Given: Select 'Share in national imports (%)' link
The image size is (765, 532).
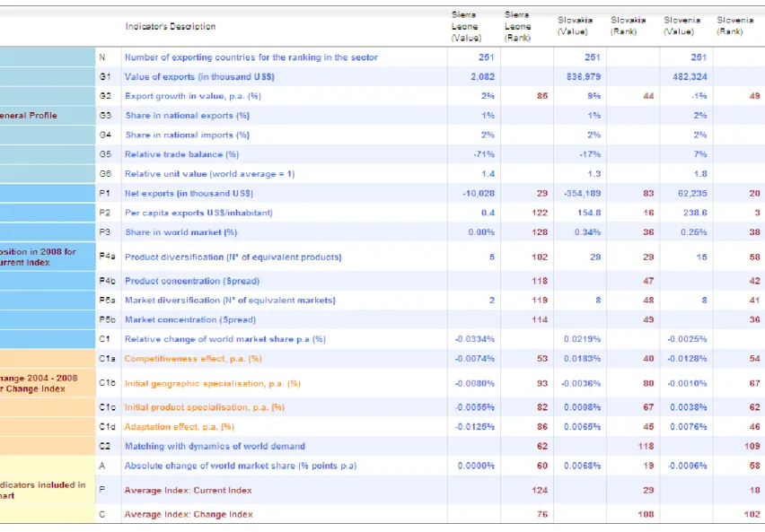Looking at the screenshot, I should pos(188,135).
